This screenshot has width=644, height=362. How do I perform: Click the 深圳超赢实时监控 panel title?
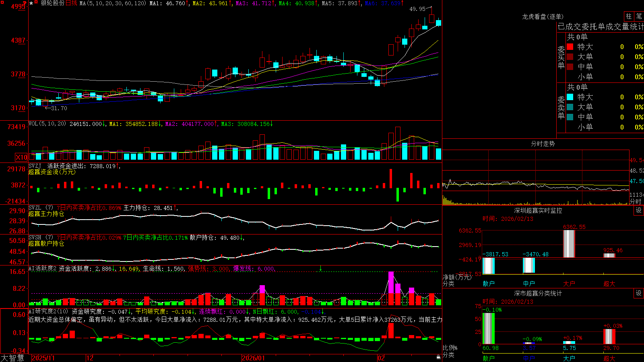[x=538, y=210]
